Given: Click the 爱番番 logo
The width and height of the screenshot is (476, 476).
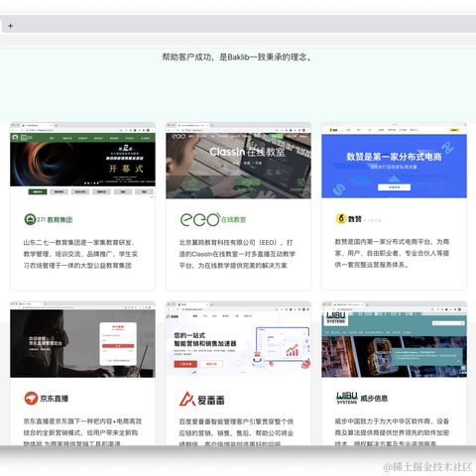Looking at the screenshot, I should click(x=202, y=400).
